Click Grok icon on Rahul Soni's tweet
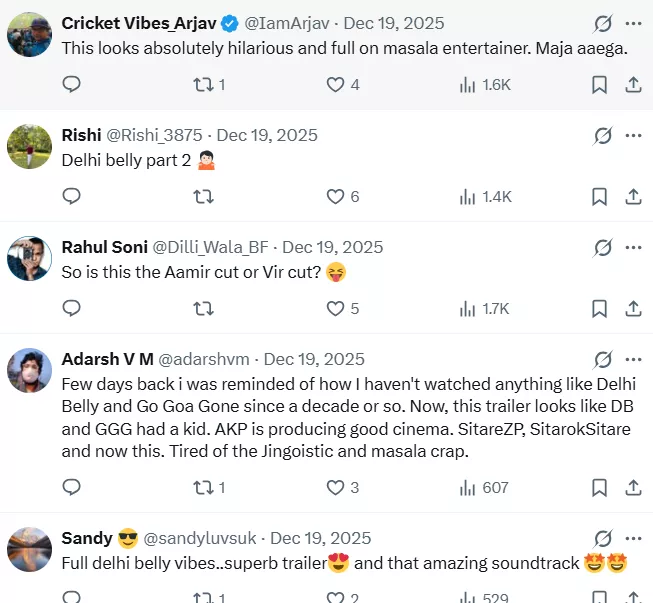 [603, 247]
